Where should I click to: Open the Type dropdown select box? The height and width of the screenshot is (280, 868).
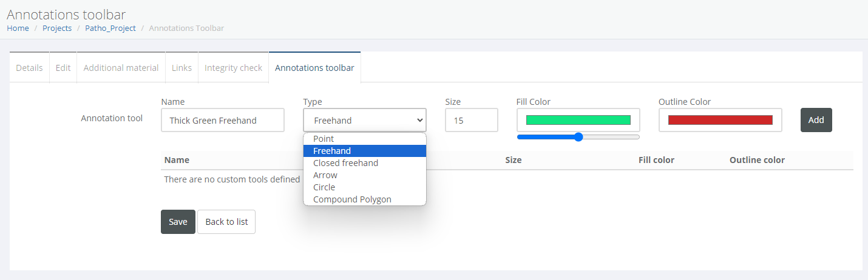click(x=364, y=120)
